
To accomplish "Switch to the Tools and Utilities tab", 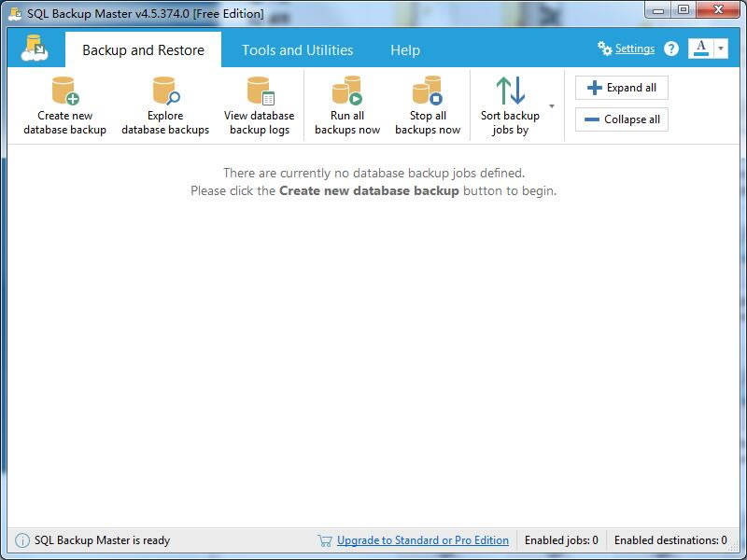I will coord(296,49).
